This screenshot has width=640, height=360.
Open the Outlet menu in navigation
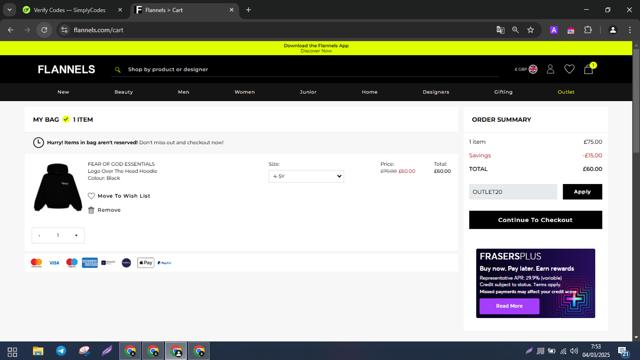point(566,92)
